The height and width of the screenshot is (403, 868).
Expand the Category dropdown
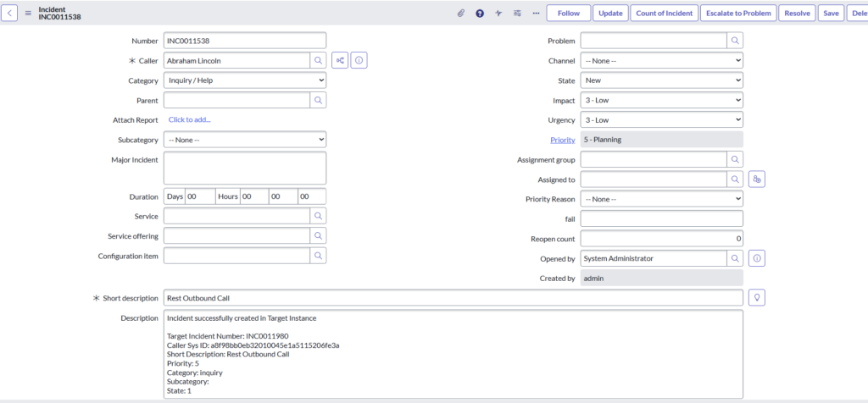click(244, 80)
